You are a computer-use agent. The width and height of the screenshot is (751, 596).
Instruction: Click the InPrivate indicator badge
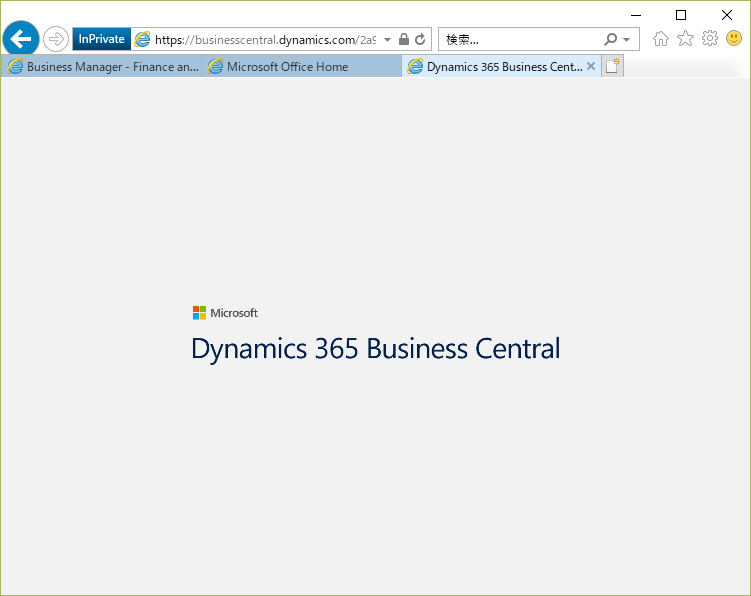coord(102,39)
